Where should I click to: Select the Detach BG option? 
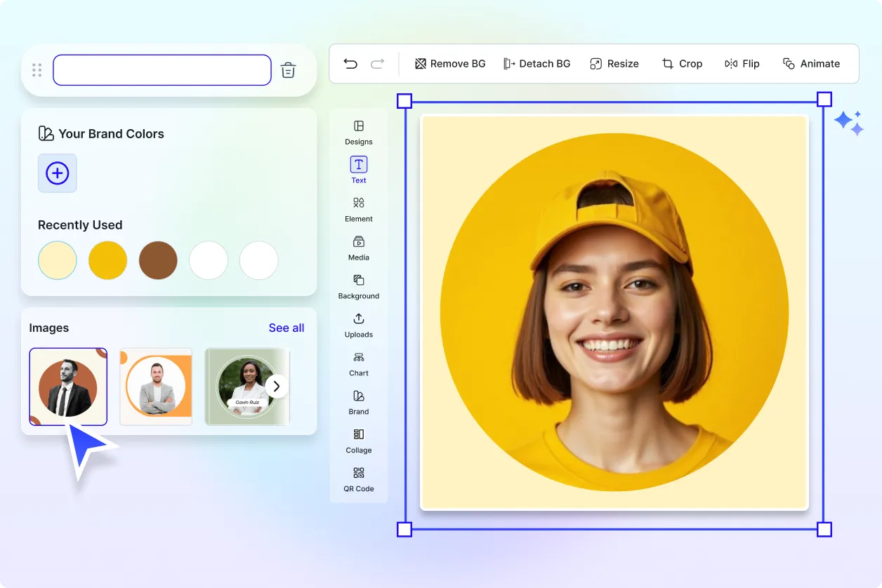tap(537, 63)
